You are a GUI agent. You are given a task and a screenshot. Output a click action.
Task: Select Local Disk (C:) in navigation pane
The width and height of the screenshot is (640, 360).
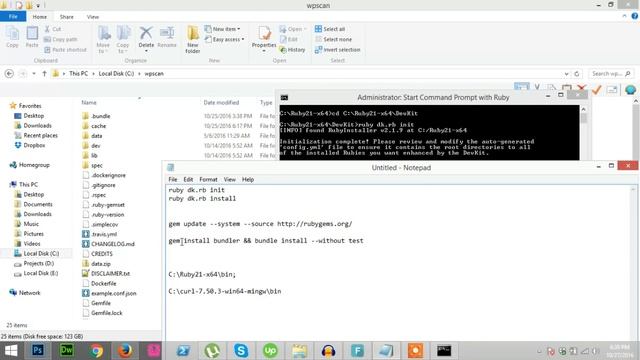36,253
